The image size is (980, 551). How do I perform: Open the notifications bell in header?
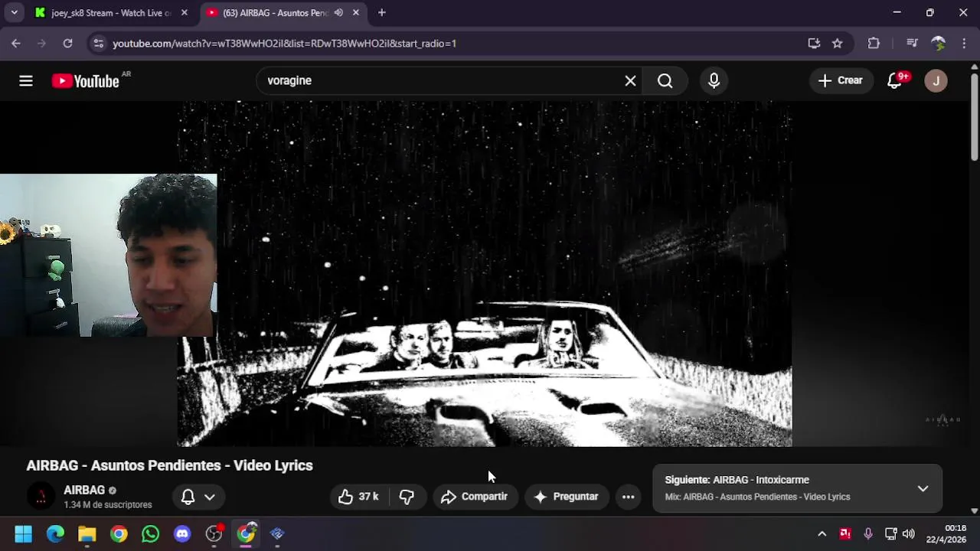pyautogui.click(x=895, y=80)
